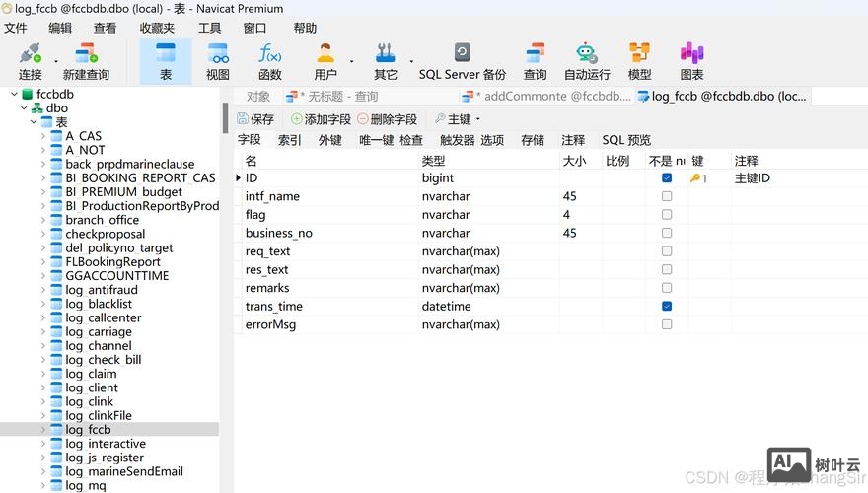Open the 模型 (Model) toolbar icon
This screenshot has width=868, height=493.
[639, 55]
